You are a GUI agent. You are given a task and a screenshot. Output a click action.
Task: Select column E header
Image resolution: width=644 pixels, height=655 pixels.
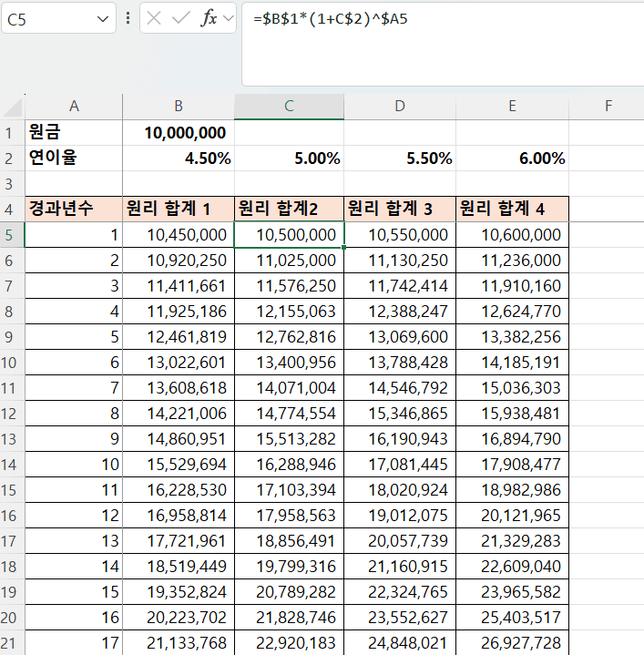512,107
